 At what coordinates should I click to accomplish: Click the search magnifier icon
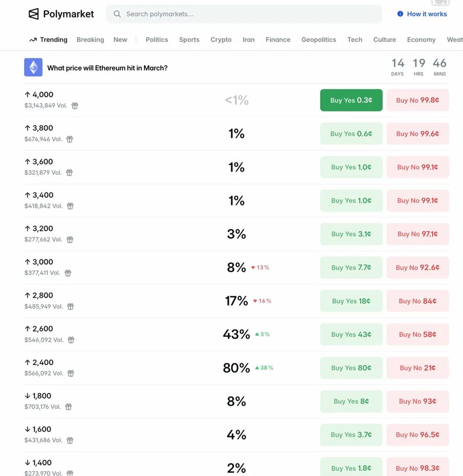click(x=117, y=14)
